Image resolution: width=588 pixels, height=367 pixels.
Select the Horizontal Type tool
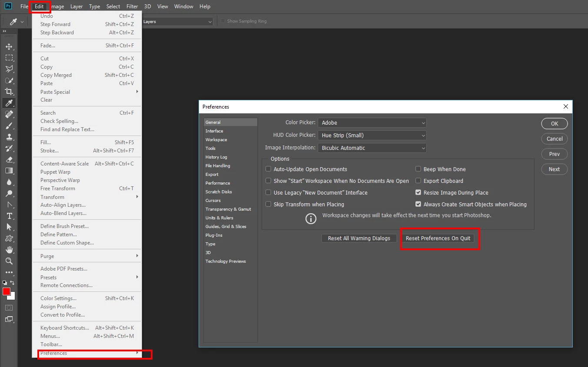(9, 216)
